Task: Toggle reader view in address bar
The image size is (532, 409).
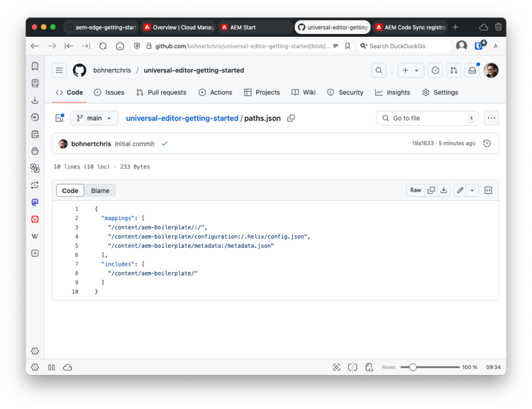Action: point(336,46)
